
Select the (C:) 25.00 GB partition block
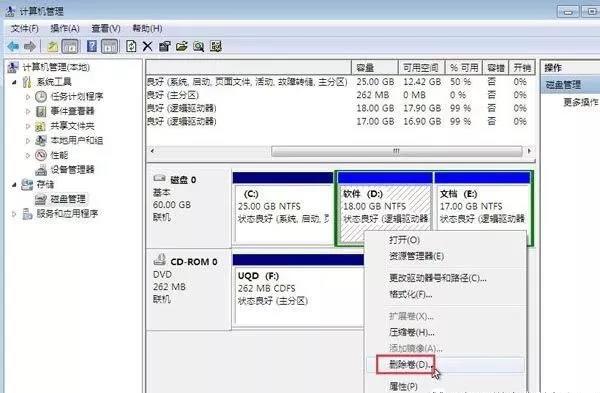point(283,209)
